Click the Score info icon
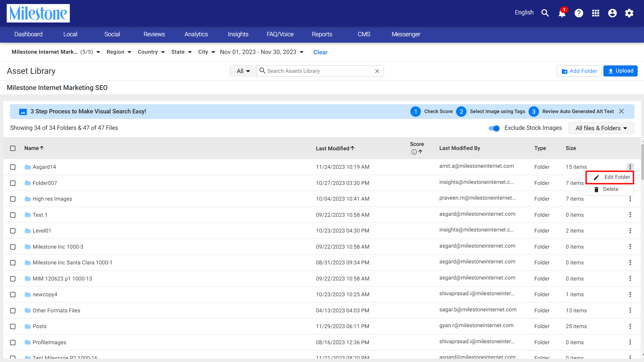The width and height of the screenshot is (644, 362). click(414, 152)
